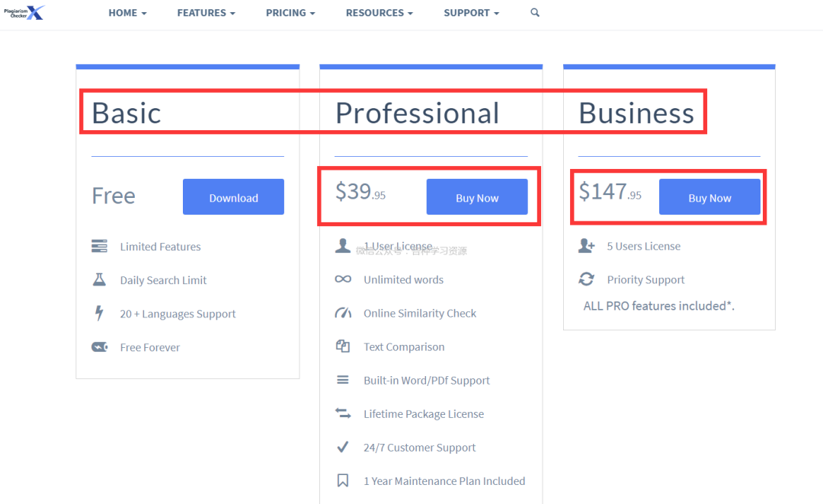The height and width of the screenshot is (504, 823).
Task: Click the refresh icon beside Priority Support
Action: point(586,279)
